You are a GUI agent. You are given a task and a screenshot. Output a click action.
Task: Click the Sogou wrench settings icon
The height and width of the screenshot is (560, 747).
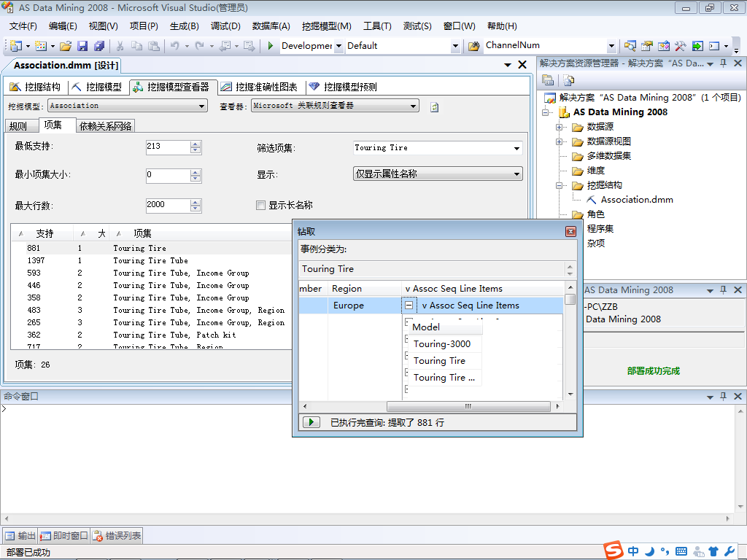pos(729,551)
